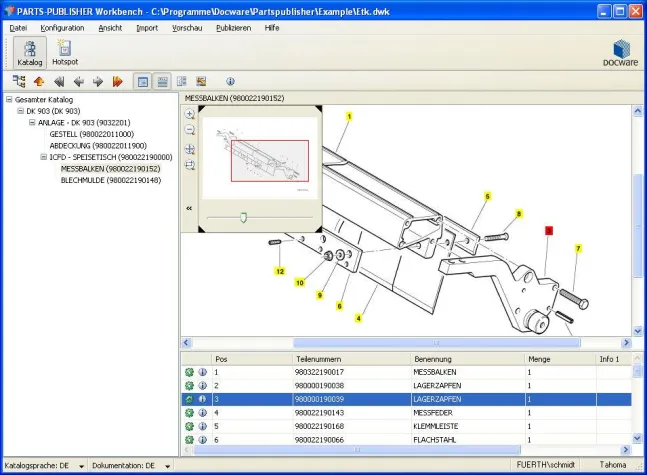647x475 pixels.
Task: Click the zoom in magnifier icon
Action: pyautogui.click(x=190, y=114)
